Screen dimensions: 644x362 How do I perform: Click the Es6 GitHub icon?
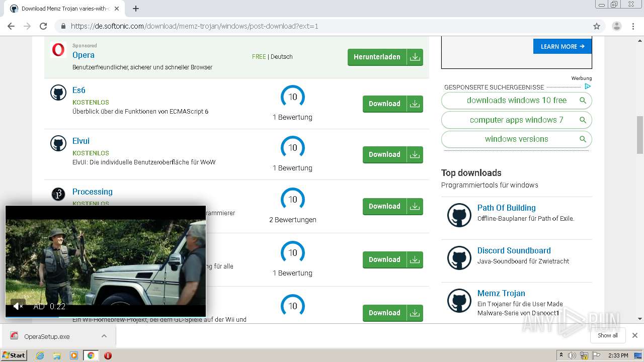[58, 93]
